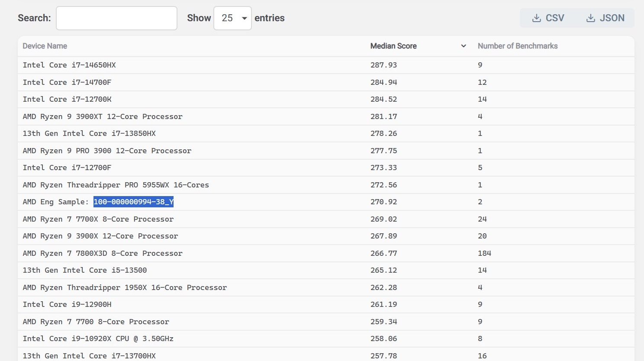The width and height of the screenshot is (644, 361).
Task: Click the Intel Core i7-14700F entry
Action: [67, 82]
